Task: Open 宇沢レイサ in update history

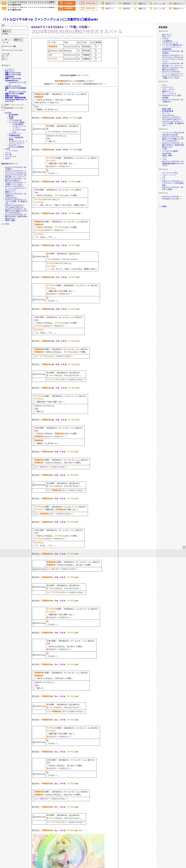Action: point(166,37)
